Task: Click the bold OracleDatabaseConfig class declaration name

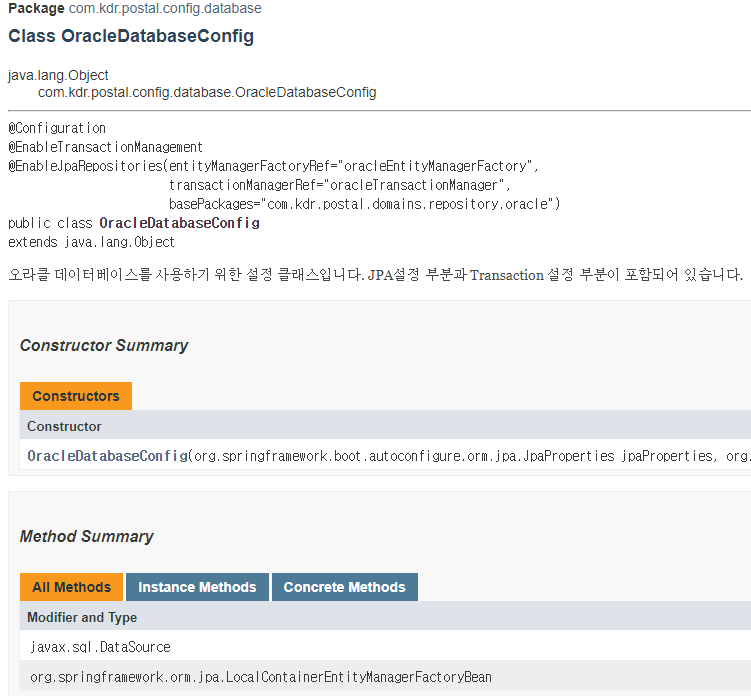Action: click(180, 223)
